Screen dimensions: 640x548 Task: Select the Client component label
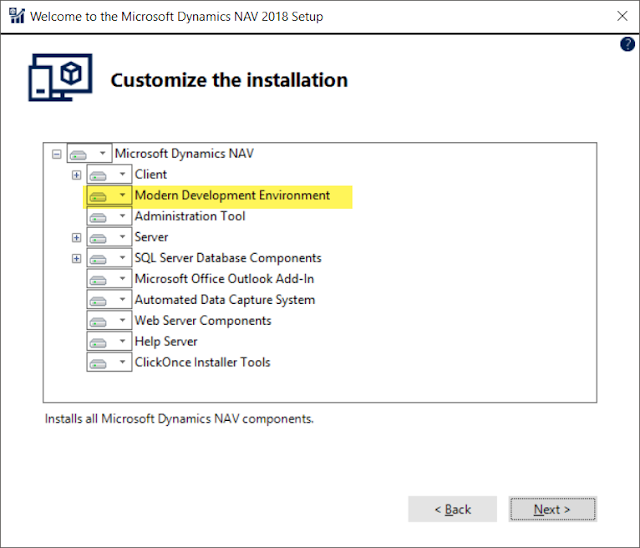[x=151, y=175]
